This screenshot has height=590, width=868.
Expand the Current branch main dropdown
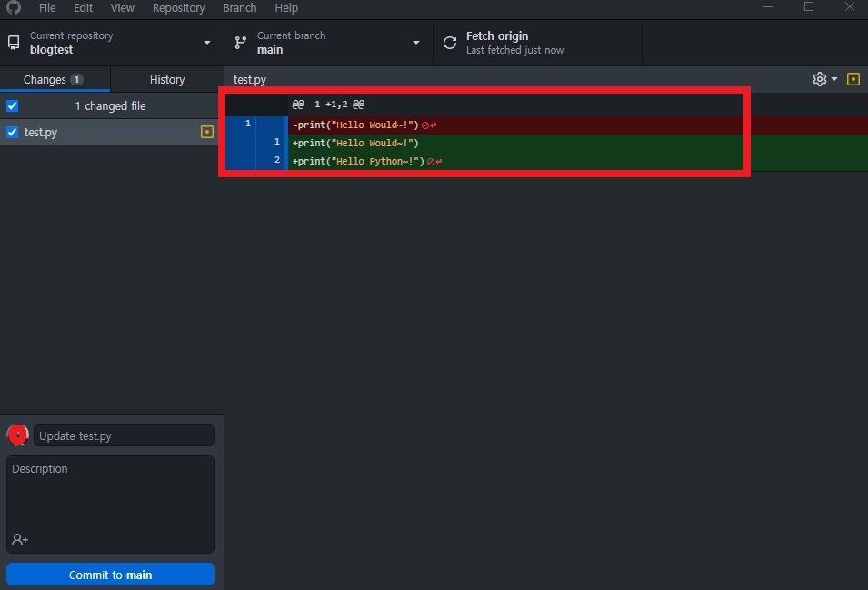pyautogui.click(x=328, y=43)
